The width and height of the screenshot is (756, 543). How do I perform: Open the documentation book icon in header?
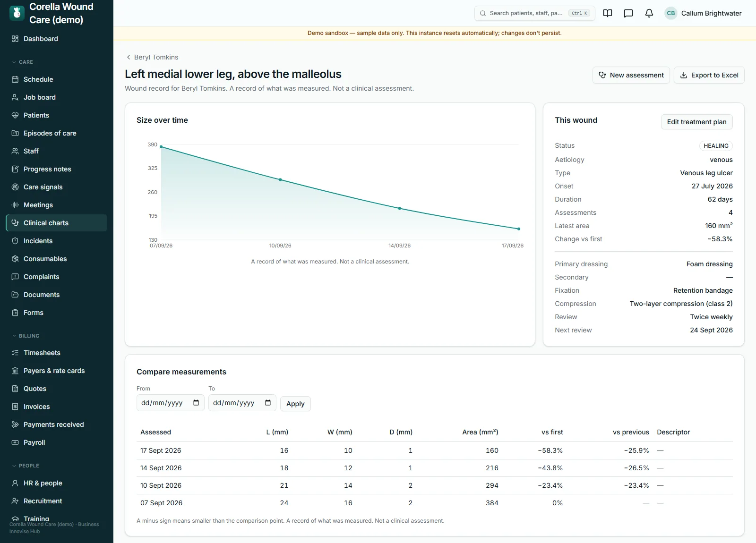[x=608, y=13]
